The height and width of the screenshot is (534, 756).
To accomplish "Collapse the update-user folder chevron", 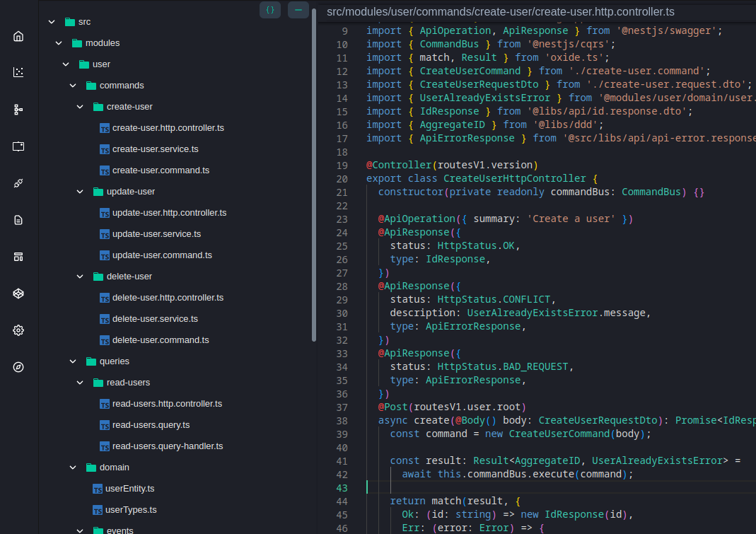I will click(x=80, y=192).
